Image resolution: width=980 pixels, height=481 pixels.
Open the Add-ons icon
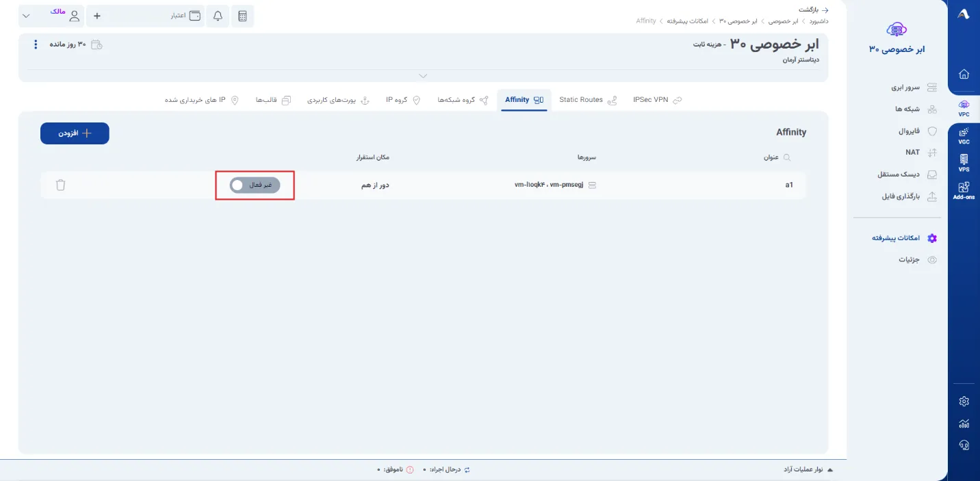point(964,190)
